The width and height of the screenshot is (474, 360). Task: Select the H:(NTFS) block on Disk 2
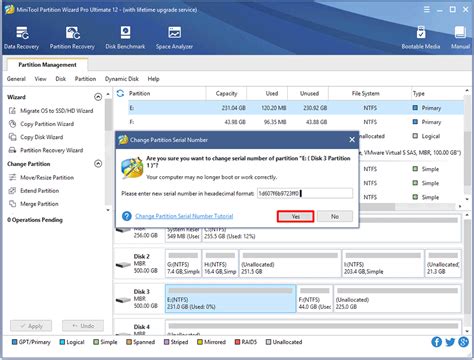coord(220,263)
